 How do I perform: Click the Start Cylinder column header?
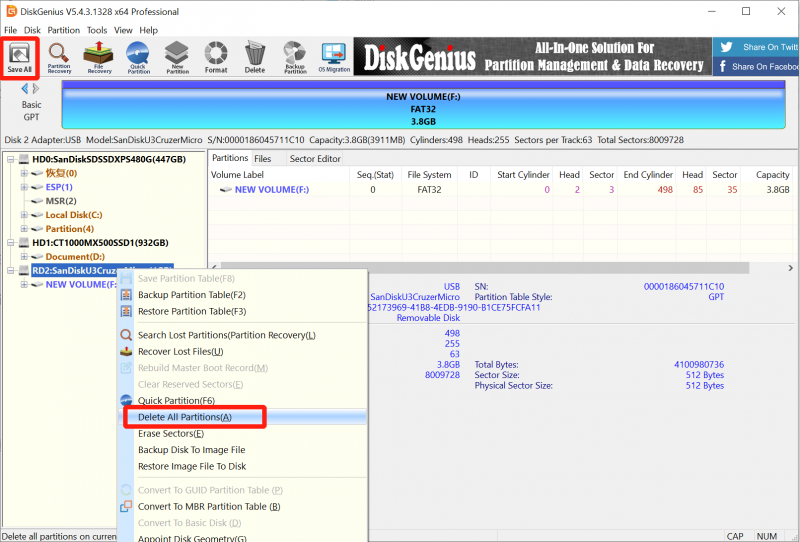[x=523, y=175]
